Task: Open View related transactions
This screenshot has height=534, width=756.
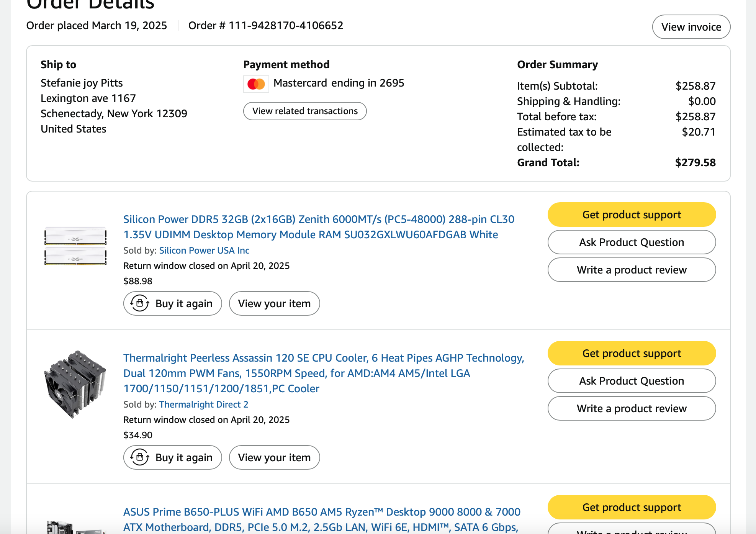Action: click(305, 111)
